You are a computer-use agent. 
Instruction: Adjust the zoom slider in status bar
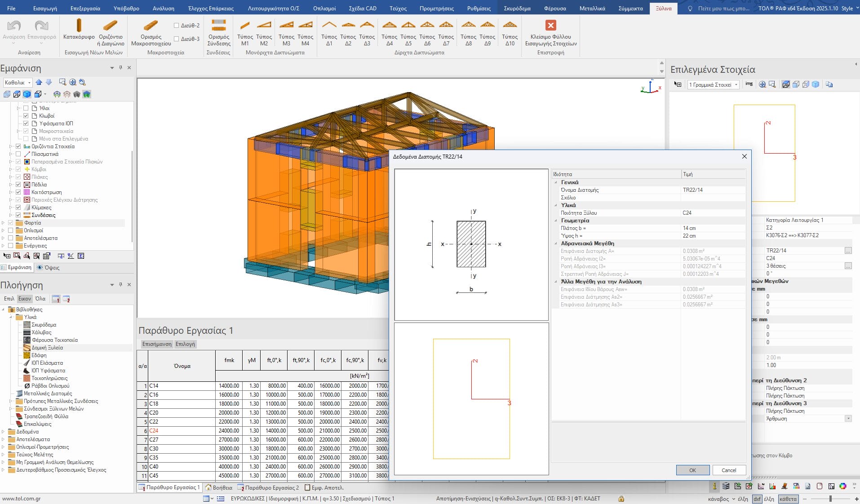pyautogui.click(x=830, y=499)
